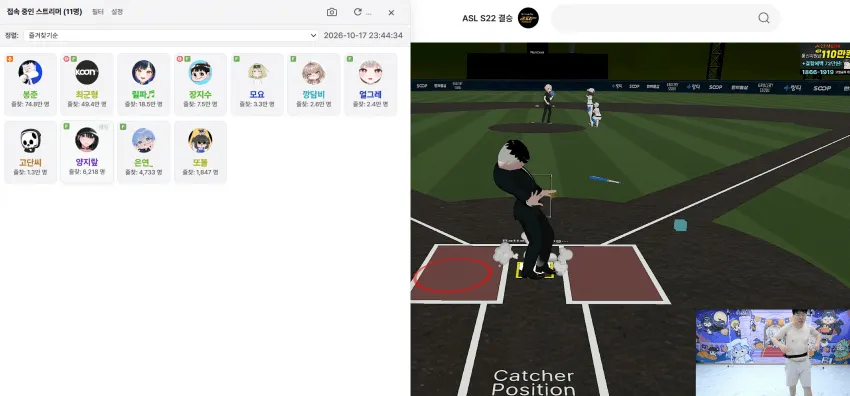Click the ASL S22 결승 stream title

[487, 18]
